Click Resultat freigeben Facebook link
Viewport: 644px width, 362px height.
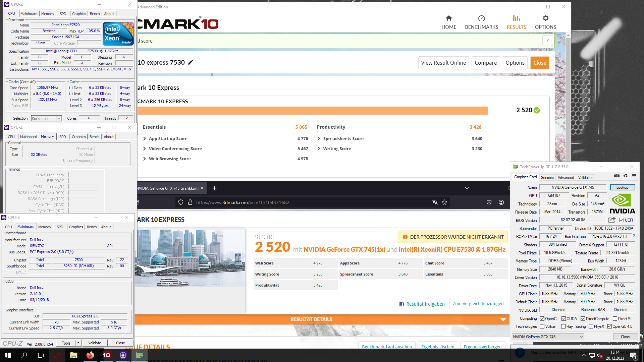coord(422,304)
